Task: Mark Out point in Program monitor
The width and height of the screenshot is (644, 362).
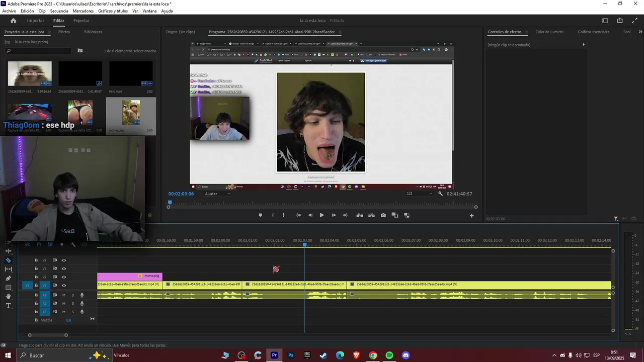Action: [x=283, y=215]
